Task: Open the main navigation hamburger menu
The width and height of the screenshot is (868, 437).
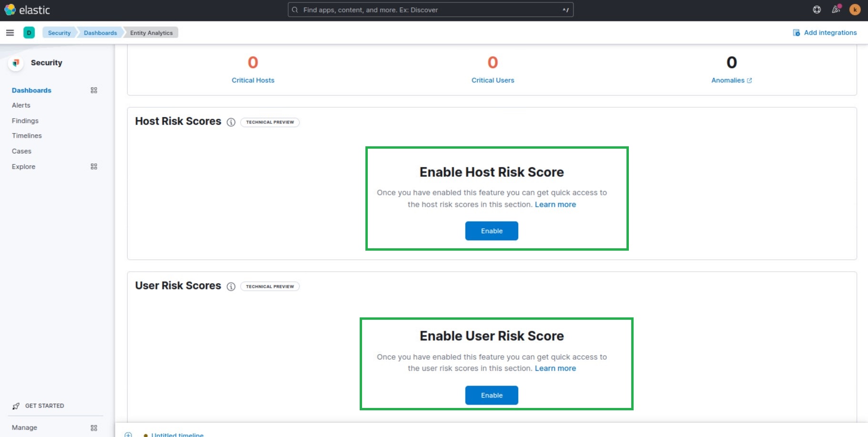Action: click(x=10, y=32)
